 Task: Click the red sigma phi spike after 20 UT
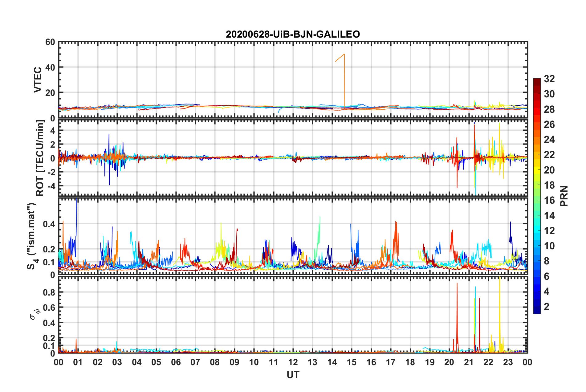457,284
